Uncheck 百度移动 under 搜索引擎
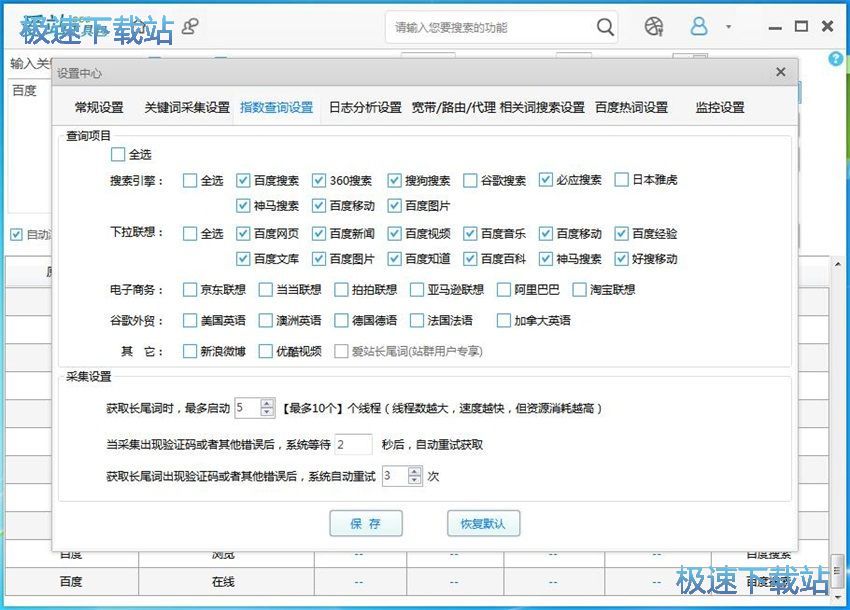850x610 pixels. pos(319,206)
